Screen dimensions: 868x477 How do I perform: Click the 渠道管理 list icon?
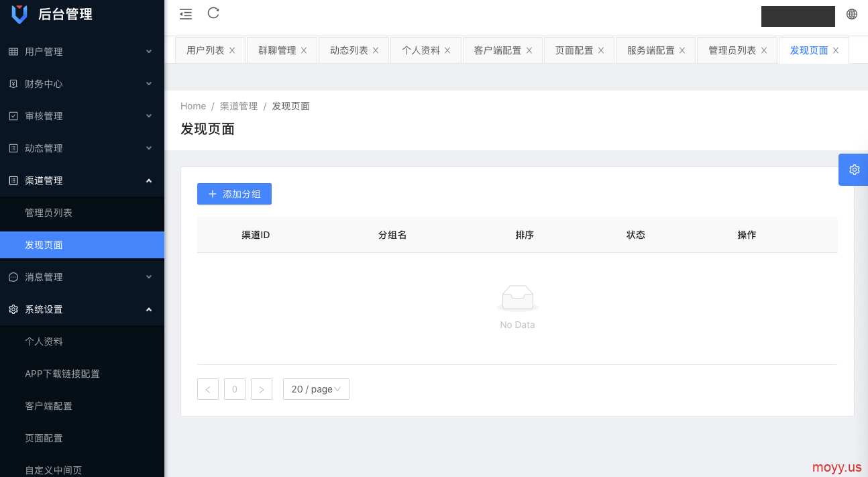(13, 180)
